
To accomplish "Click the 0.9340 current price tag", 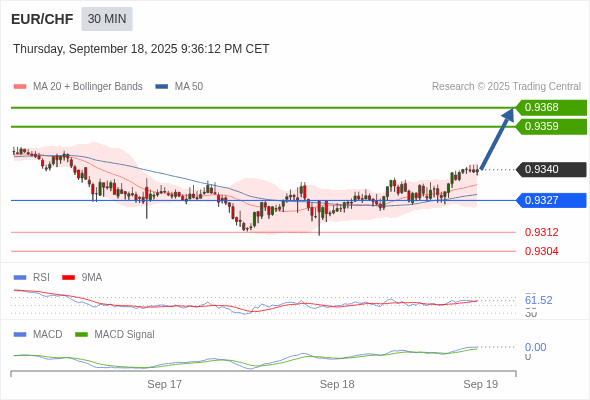I will pyautogui.click(x=551, y=170).
